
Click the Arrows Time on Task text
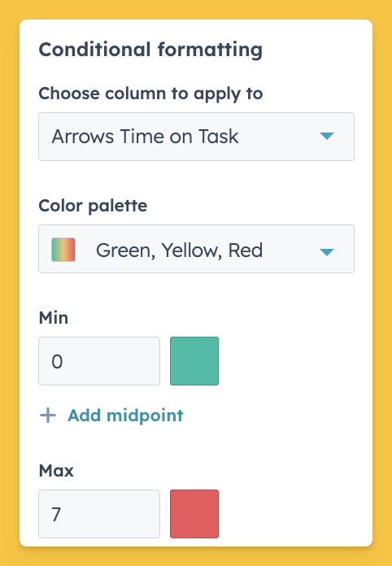click(x=145, y=137)
